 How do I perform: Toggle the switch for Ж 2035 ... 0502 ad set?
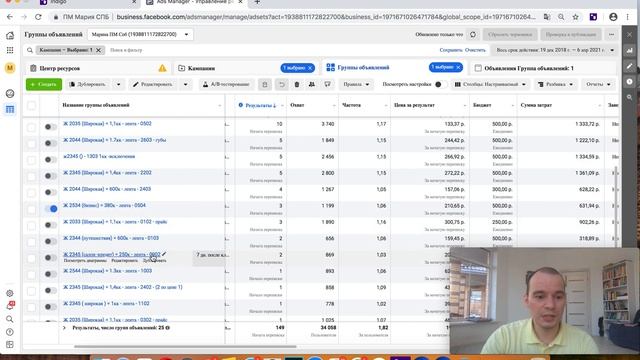tap(50, 127)
